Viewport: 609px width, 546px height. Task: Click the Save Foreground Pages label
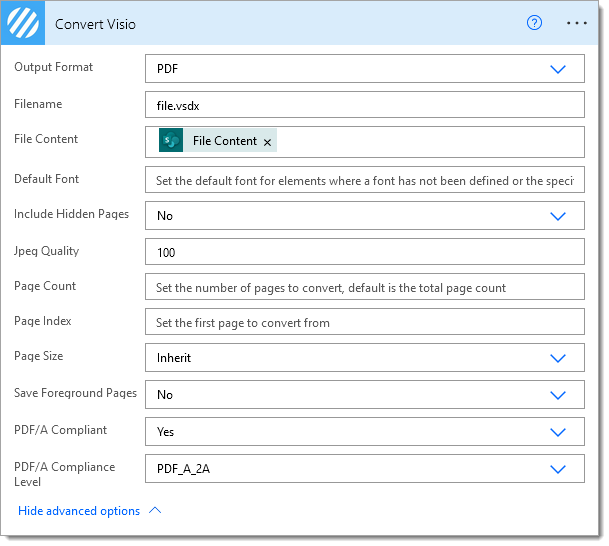coord(75,393)
